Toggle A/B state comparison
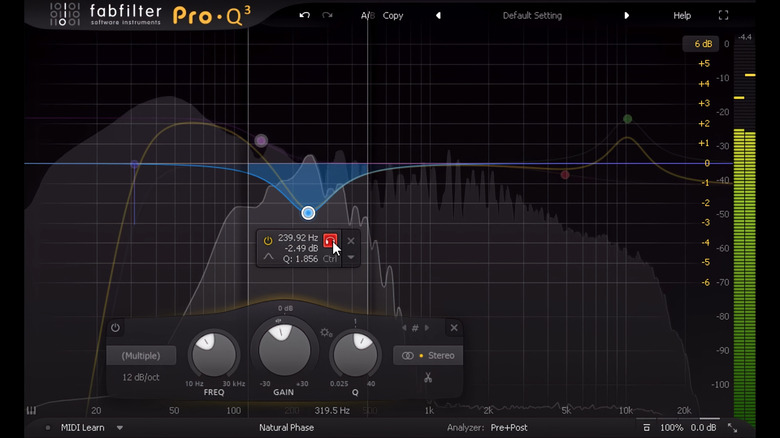 (366, 16)
